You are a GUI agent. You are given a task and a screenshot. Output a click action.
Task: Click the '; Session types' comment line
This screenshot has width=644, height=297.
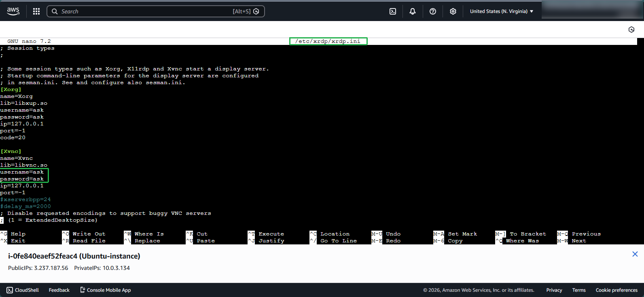[x=28, y=48]
